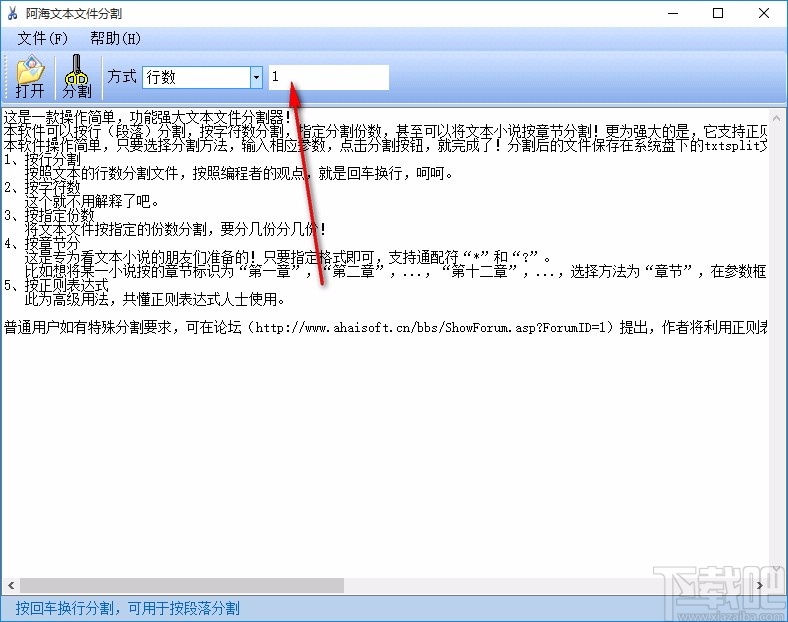The image size is (788, 622).
Task: Click the line '将文本文件按指定的份数分割'
Action: pos(176,230)
